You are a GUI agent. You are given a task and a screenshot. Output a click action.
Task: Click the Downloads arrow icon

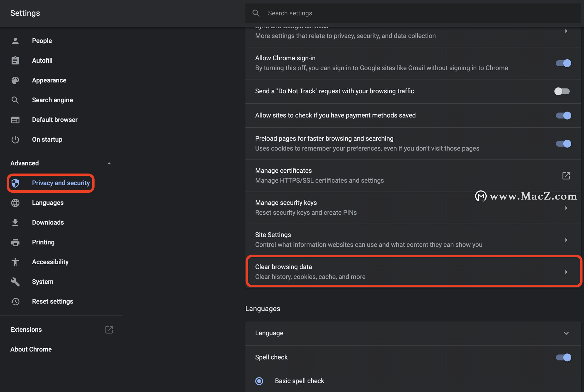[15, 223]
